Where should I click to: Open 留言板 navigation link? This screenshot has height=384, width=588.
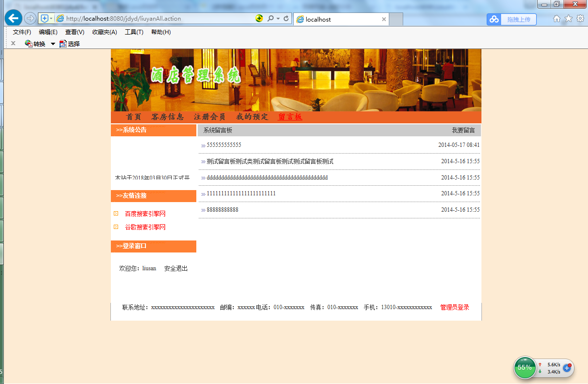click(x=290, y=117)
